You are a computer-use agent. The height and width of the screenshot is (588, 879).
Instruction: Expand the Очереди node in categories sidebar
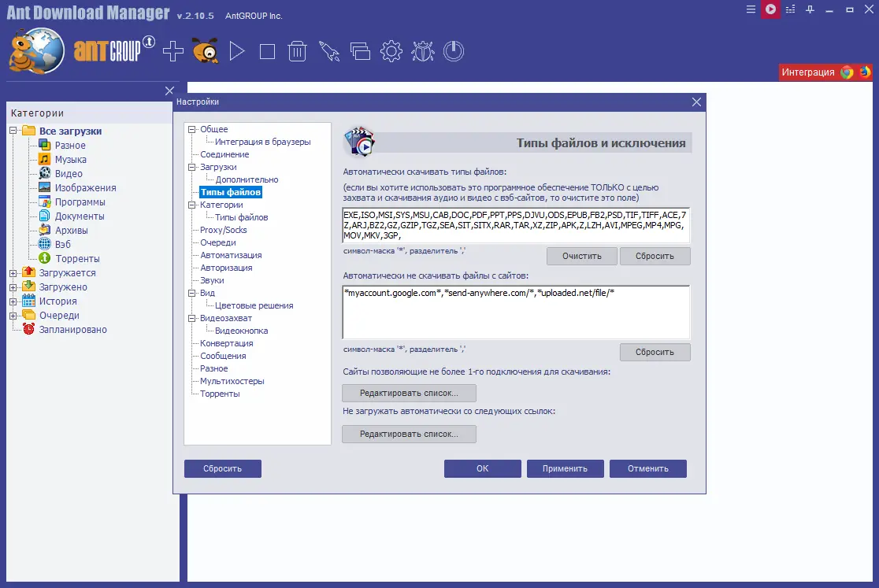pos(13,316)
